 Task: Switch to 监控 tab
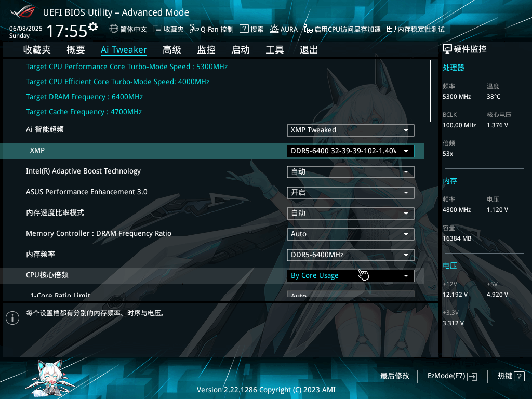tap(206, 50)
